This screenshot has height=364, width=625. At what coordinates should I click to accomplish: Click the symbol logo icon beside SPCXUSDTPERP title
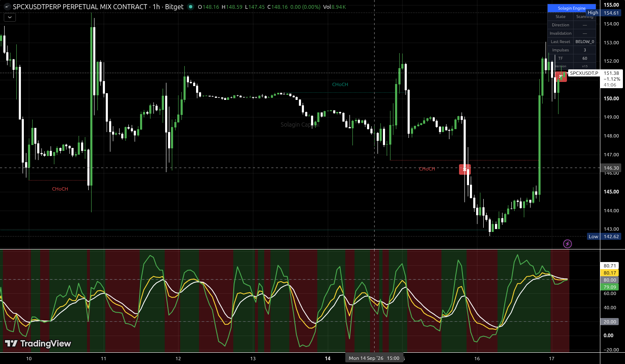pyautogui.click(x=7, y=7)
